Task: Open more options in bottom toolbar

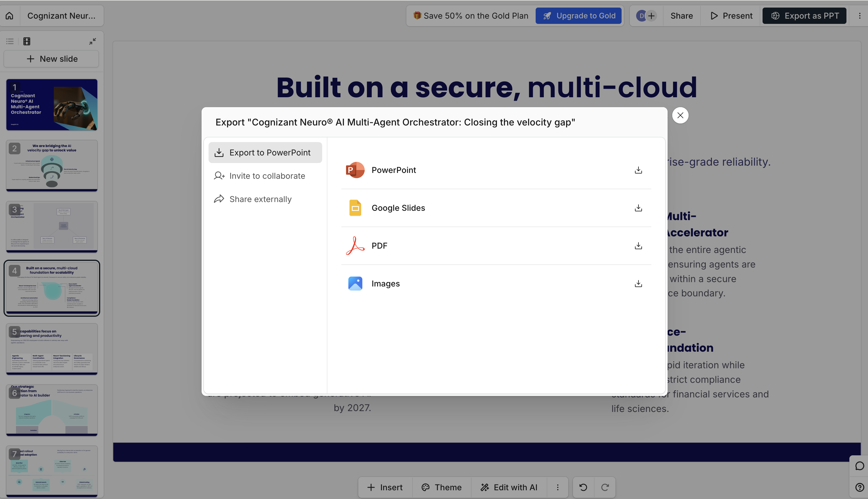Action: (558, 487)
